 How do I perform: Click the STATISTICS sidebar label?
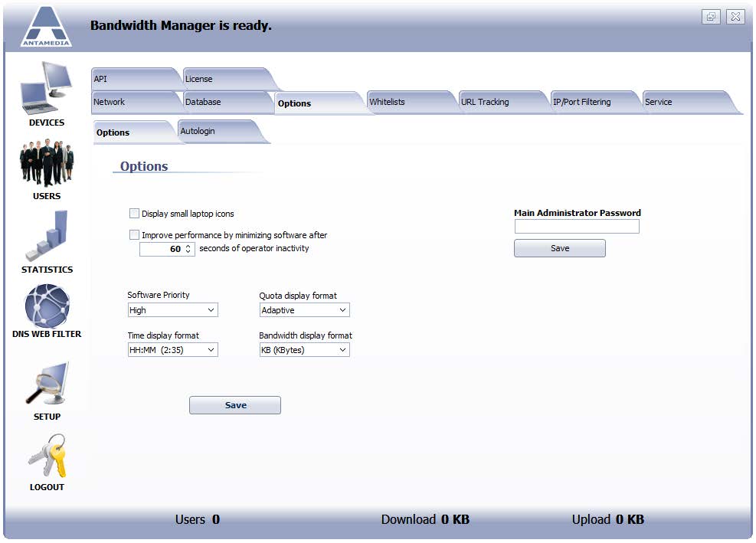tap(47, 270)
